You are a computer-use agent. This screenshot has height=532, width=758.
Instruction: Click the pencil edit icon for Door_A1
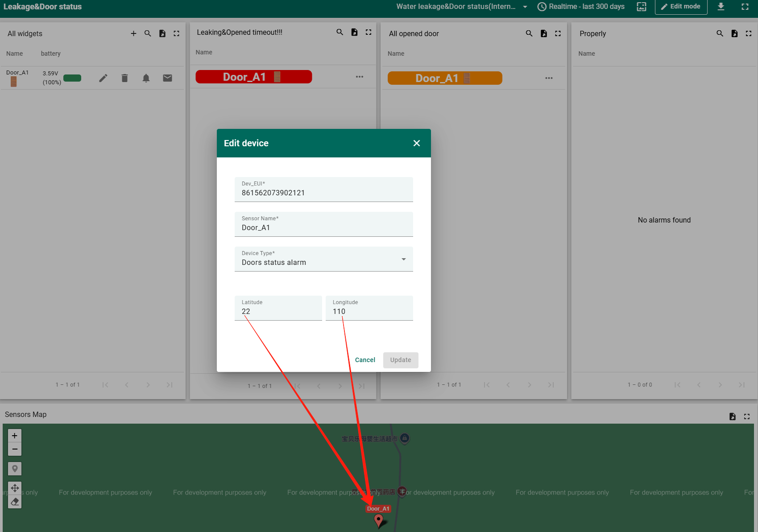click(103, 78)
